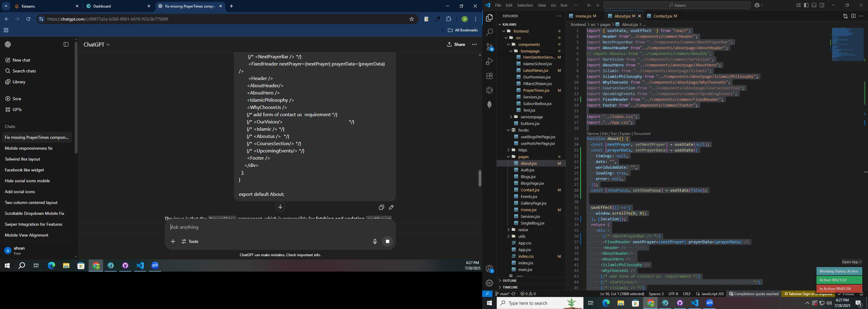Go back with VS Code navigation arrow
Screen dimensions: 868x309
(589, 5)
